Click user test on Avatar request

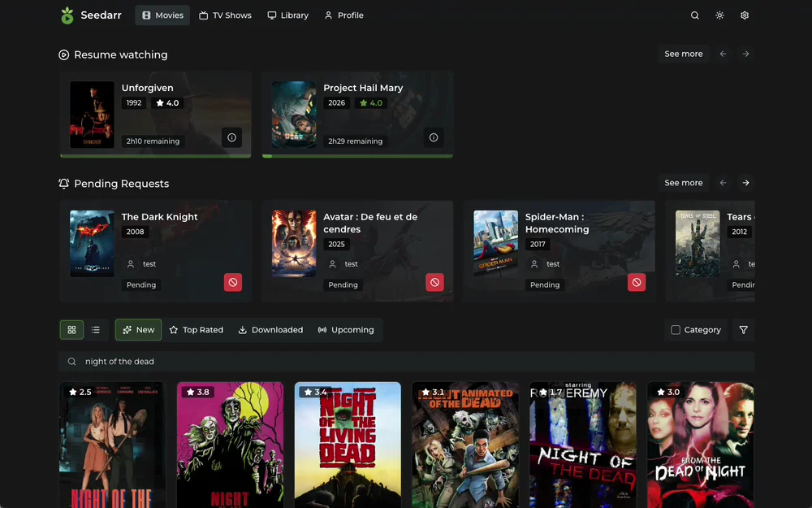(344, 264)
